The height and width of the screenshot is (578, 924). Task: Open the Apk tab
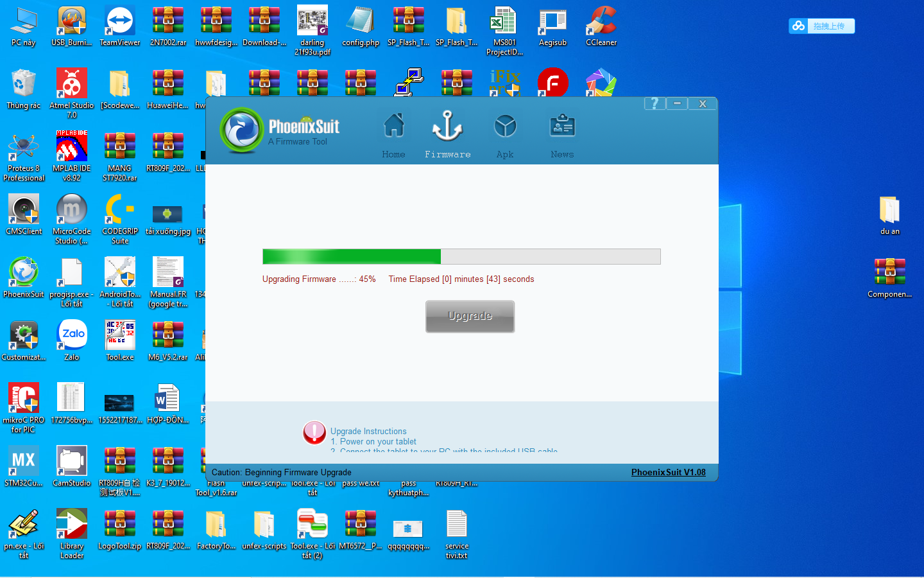pyautogui.click(x=505, y=136)
